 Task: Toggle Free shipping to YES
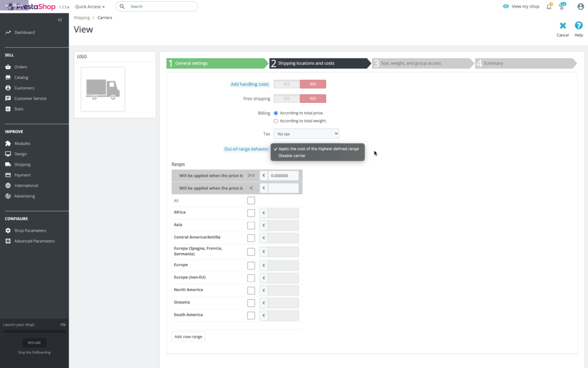(287, 98)
